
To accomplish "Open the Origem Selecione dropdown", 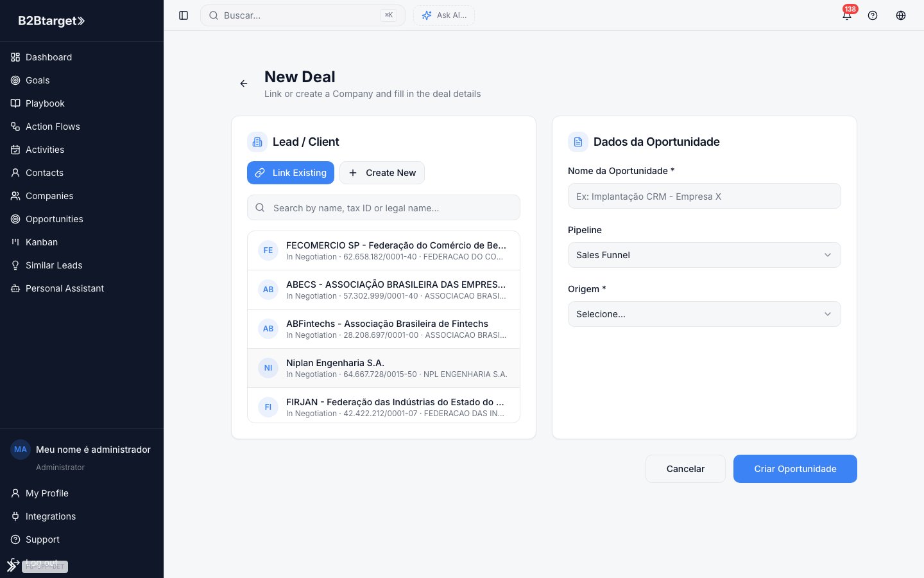I will click(705, 314).
